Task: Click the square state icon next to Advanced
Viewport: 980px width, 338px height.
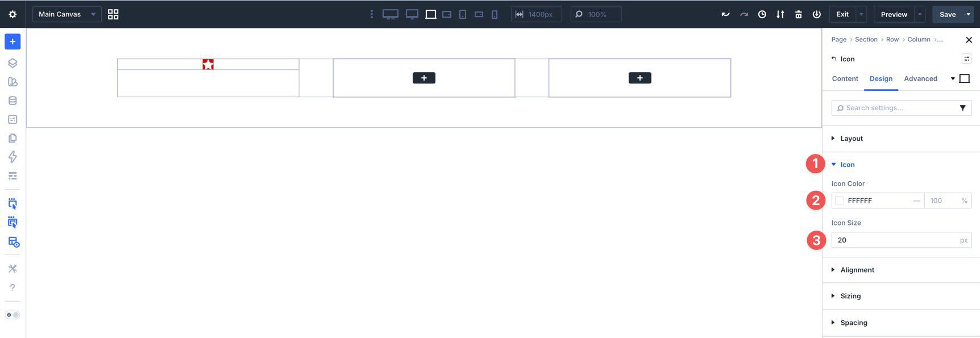Action: click(x=965, y=78)
